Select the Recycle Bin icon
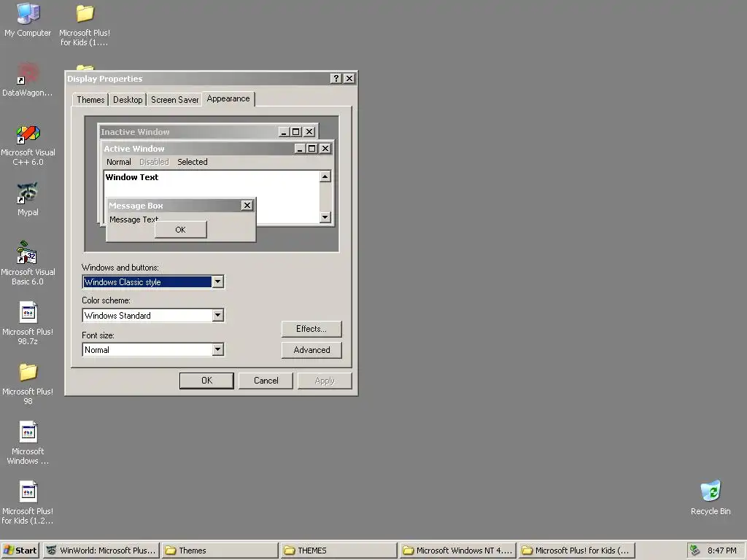 point(711,497)
